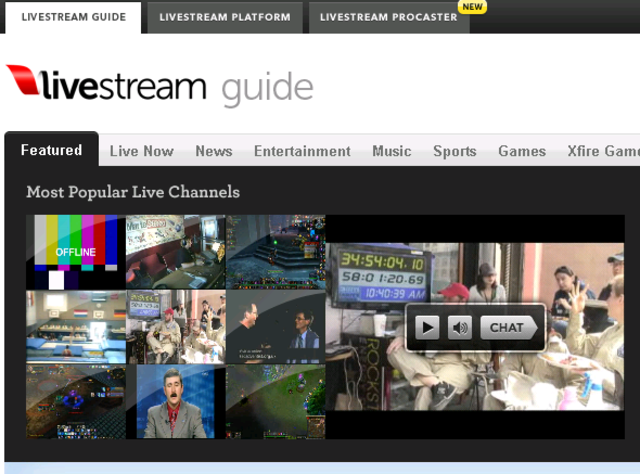640x474 pixels.
Task: Open the Sports category tab
Action: [455, 151]
